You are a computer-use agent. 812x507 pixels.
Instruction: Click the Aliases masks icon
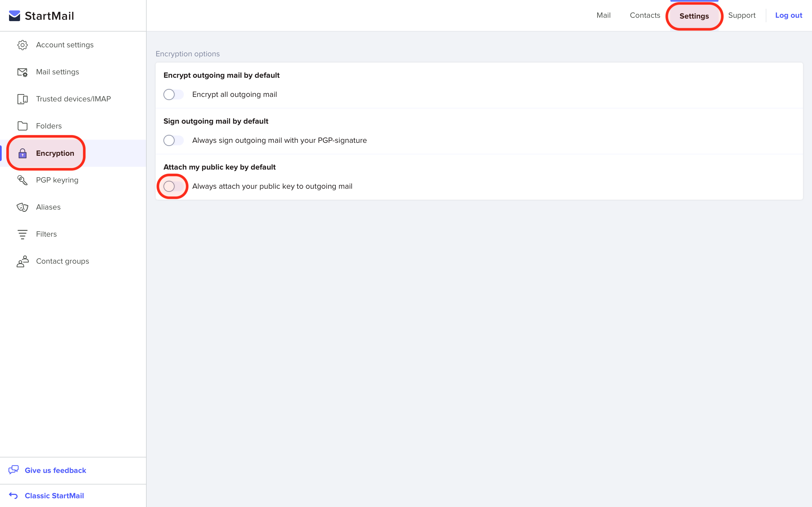[x=23, y=207]
